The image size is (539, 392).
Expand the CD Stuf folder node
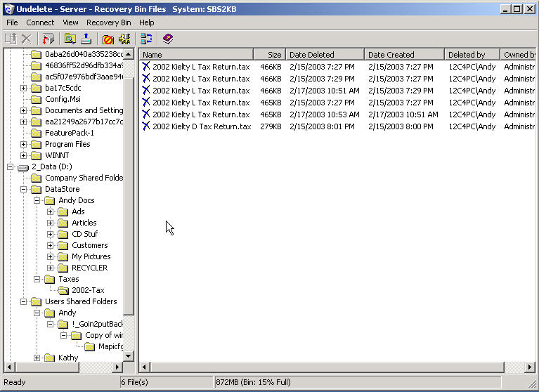click(50, 235)
